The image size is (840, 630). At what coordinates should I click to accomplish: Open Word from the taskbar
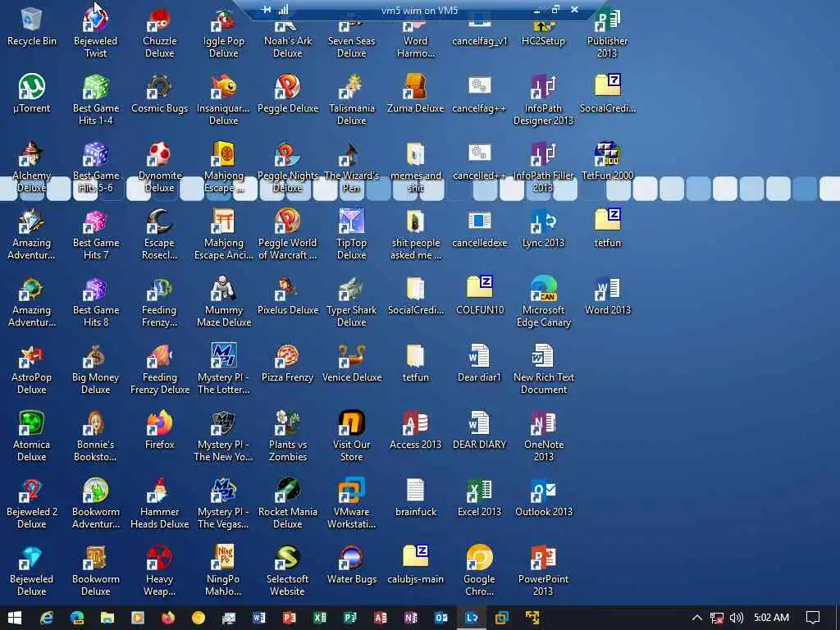click(258, 618)
